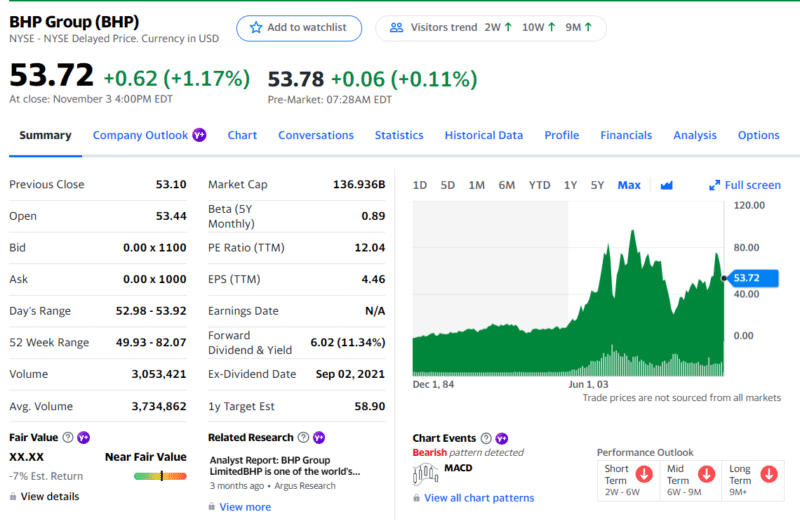Click the Forward Dividend & Yield value
800x531 pixels.
pyautogui.click(x=348, y=342)
